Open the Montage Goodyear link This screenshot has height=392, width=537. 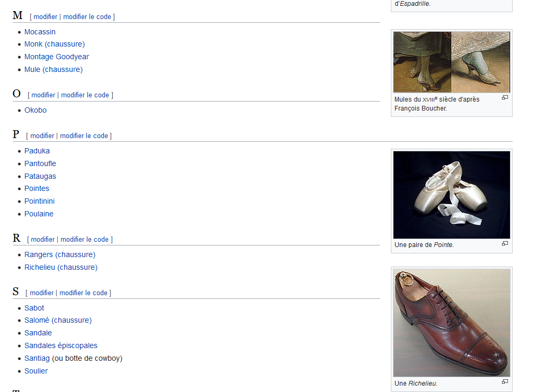57,57
